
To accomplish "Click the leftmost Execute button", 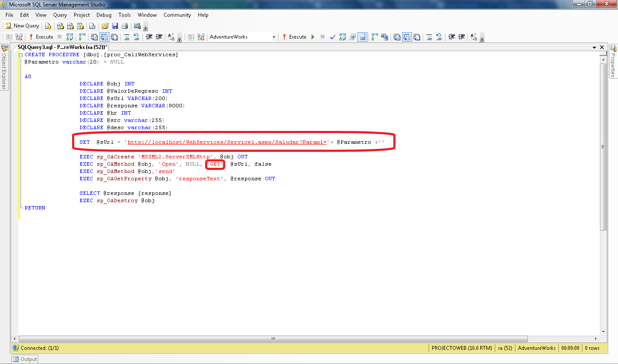I will (41, 37).
